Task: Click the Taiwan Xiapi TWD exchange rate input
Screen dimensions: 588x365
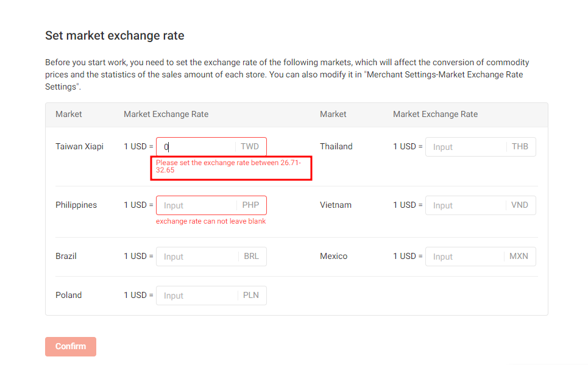Action: (x=211, y=147)
